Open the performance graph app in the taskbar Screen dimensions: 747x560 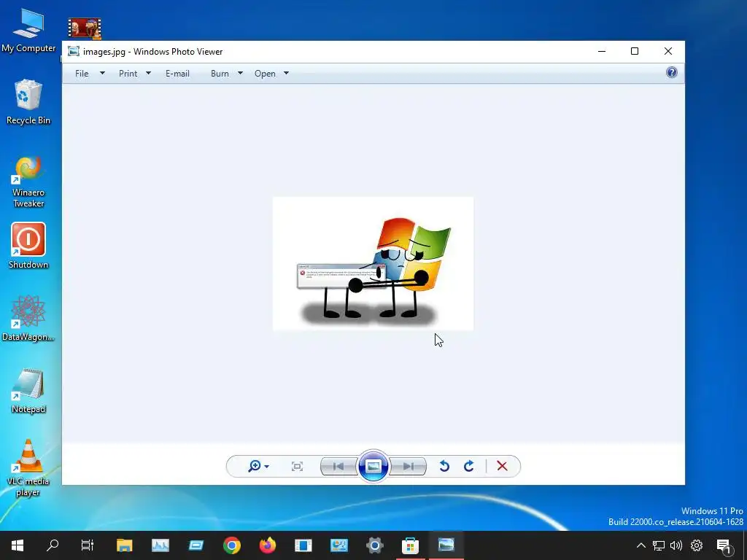[160, 545]
